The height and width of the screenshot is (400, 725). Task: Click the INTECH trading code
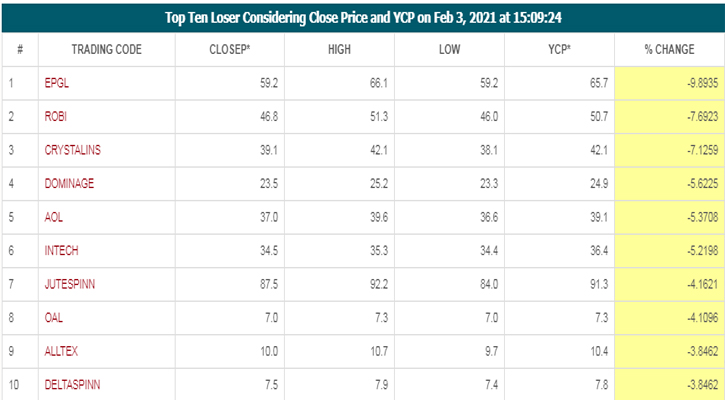[61, 250]
